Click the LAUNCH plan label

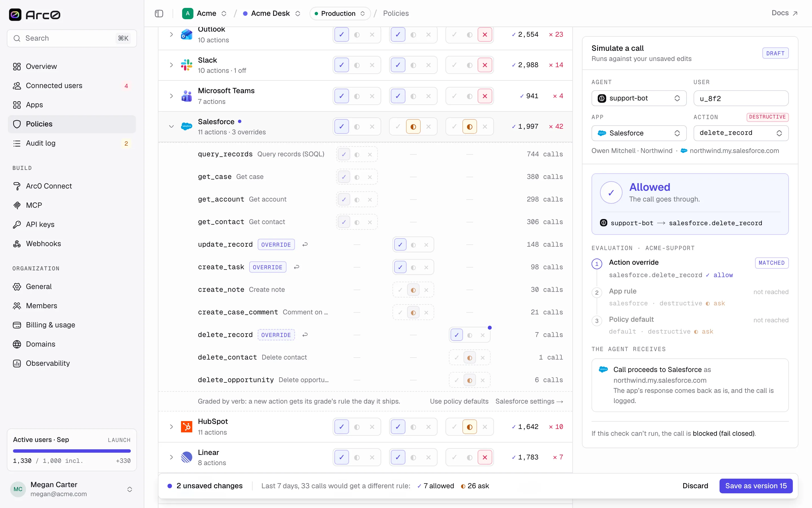119,440
